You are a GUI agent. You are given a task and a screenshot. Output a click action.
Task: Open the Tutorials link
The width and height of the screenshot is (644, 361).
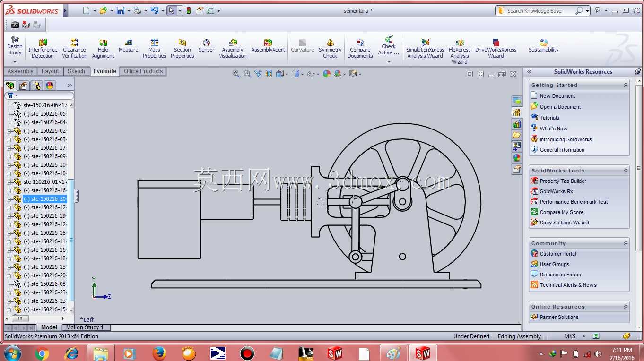549,118
